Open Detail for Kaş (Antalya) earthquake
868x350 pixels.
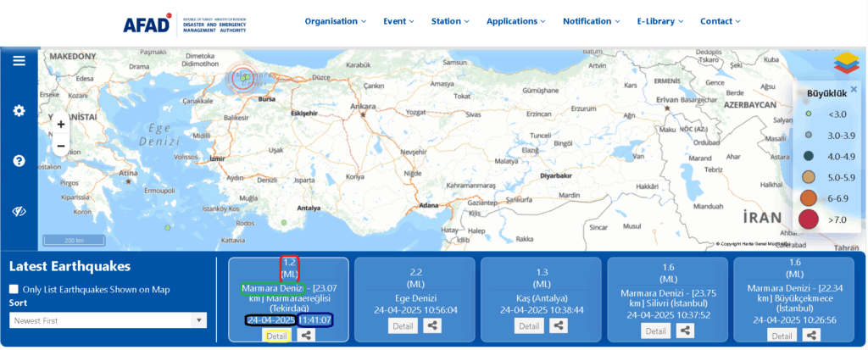(529, 325)
